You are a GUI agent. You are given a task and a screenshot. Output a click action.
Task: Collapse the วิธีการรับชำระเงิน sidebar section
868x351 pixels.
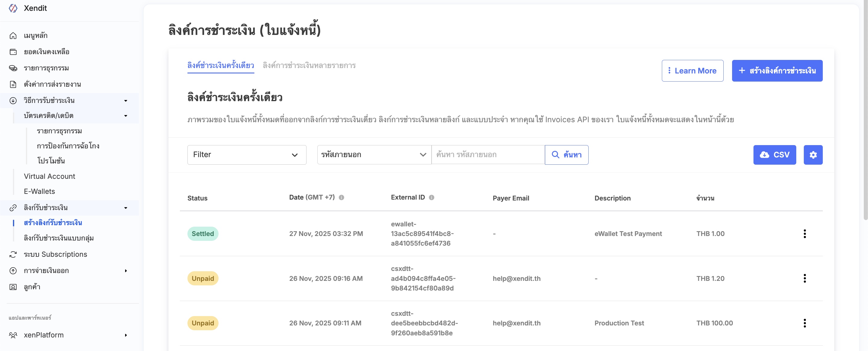coord(126,101)
